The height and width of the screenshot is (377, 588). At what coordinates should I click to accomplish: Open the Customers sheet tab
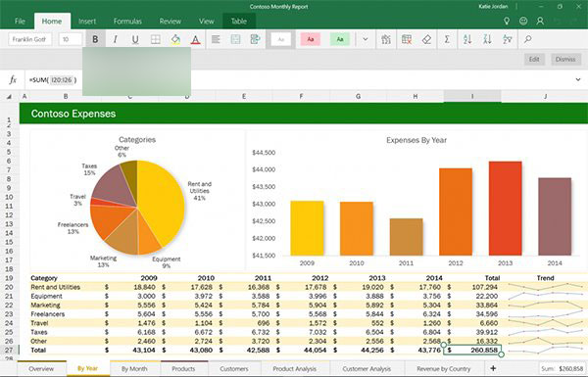234,368
